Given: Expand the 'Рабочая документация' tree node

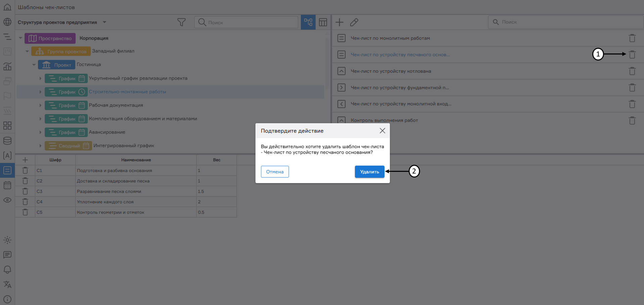Looking at the screenshot, I should (x=40, y=105).
